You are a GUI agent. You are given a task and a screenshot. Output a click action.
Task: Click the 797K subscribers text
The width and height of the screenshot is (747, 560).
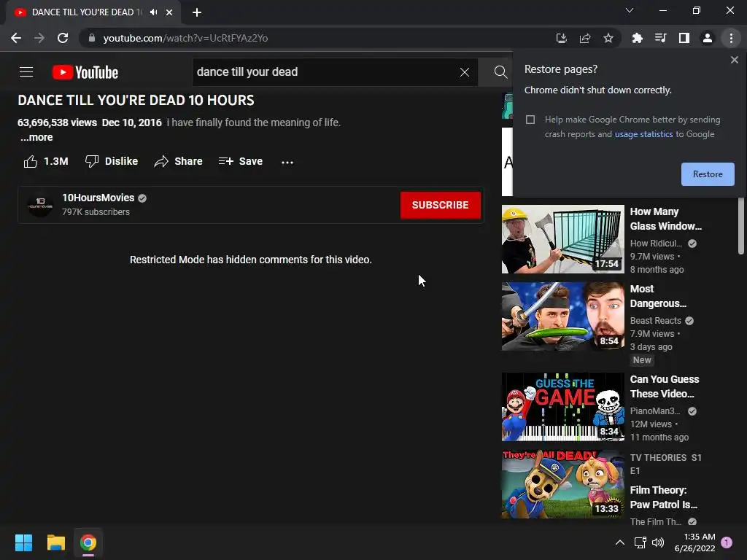click(x=96, y=212)
